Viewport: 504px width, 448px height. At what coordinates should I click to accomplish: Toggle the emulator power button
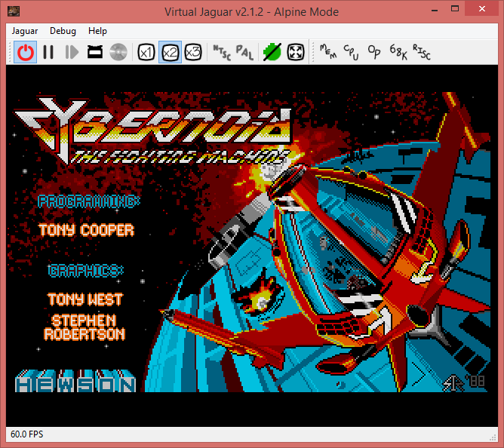point(26,52)
